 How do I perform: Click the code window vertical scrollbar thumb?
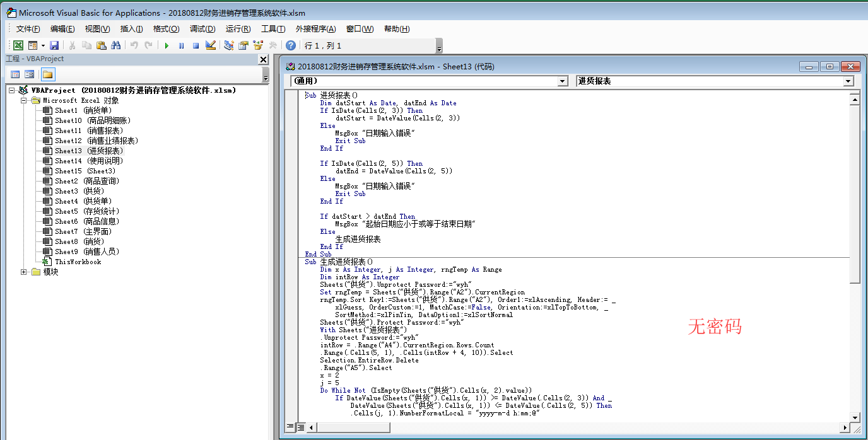pyautogui.click(x=854, y=194)
